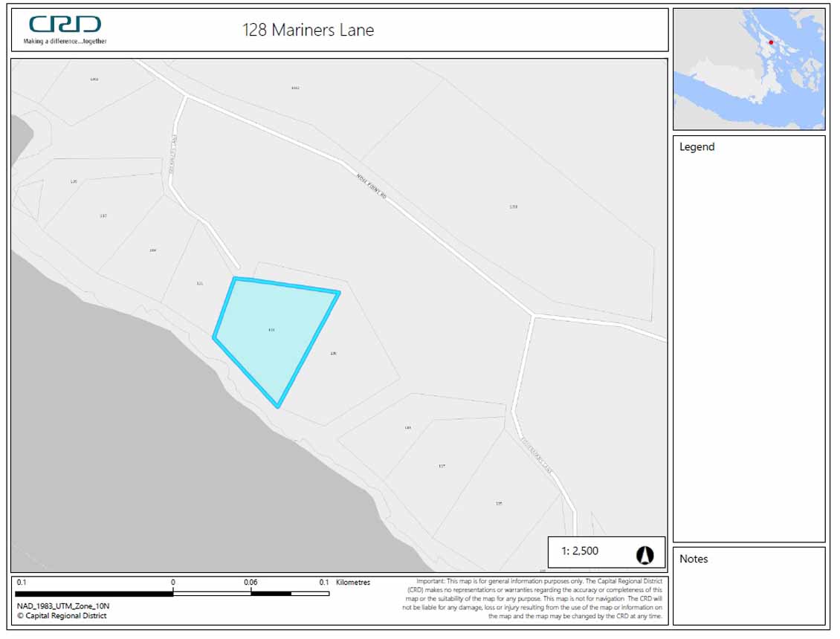The width and height of the screenshot is (840, 639).
Task: Click the parcel labeled 137
Action: pos(103,215)
